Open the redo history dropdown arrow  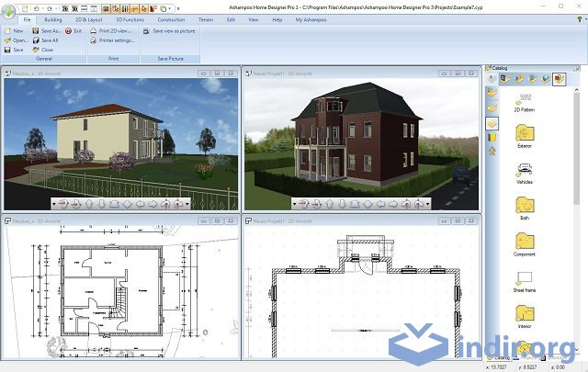(55, 8)
